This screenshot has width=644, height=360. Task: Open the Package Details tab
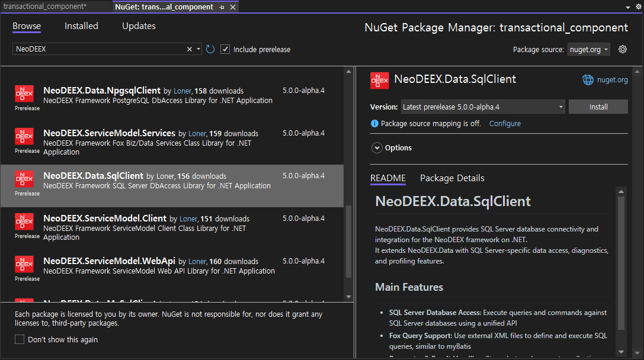point(452,178)
